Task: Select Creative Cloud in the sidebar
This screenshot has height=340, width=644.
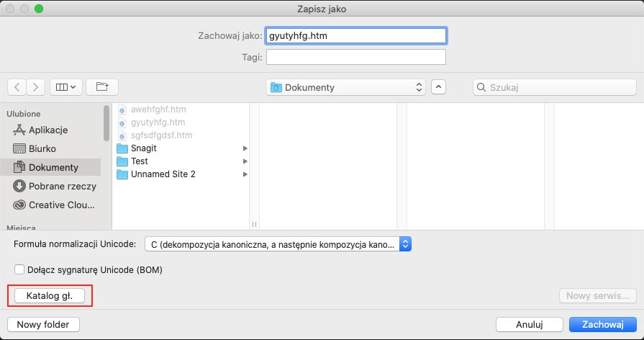Action: click(60, 205)
